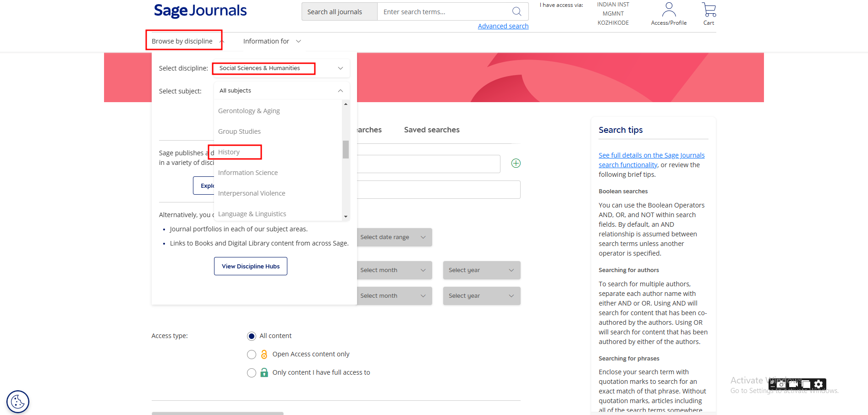
Task: Choose Only content I have full access to
Action: pos(252,373)
